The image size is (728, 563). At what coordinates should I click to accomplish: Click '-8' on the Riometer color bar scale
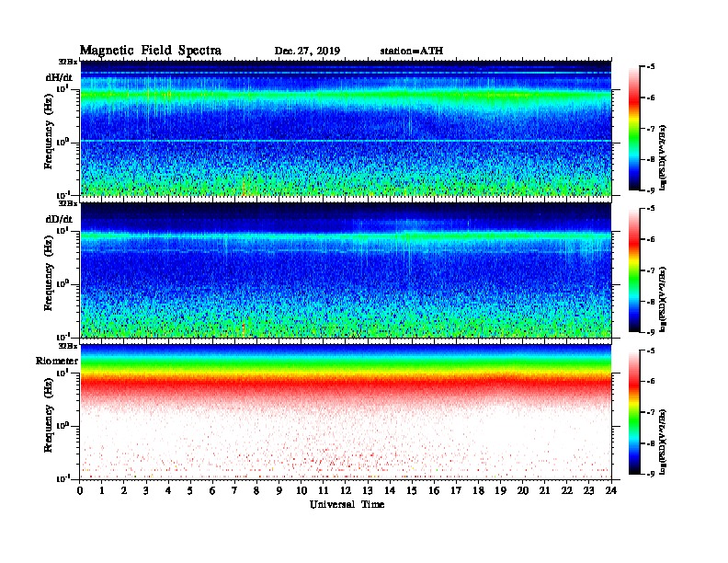tap(651, 443)
